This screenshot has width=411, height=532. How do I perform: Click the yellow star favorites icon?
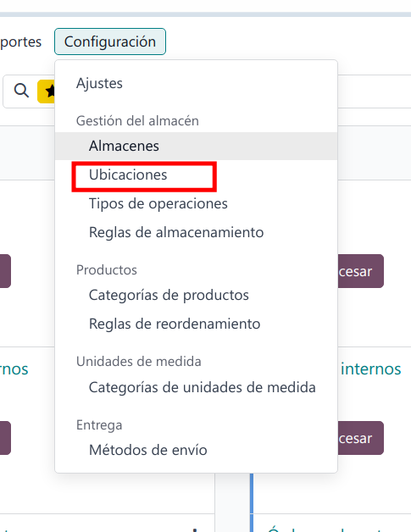(x=47, y=91)
